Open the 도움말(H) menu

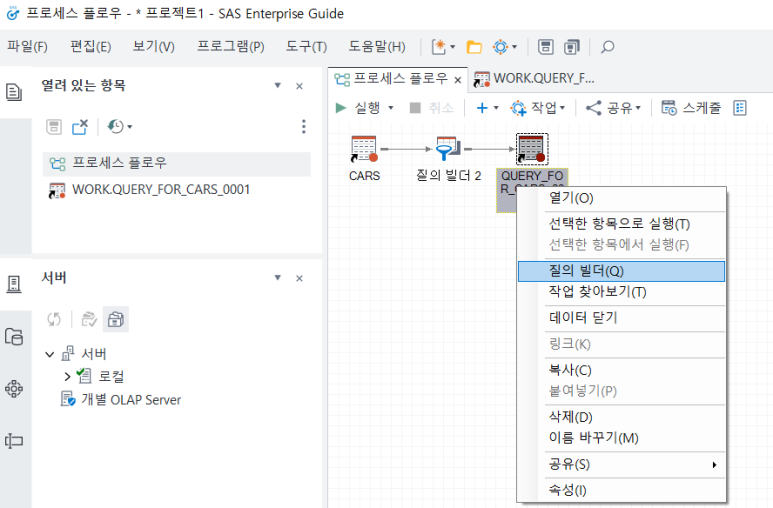tap(377, 47)
